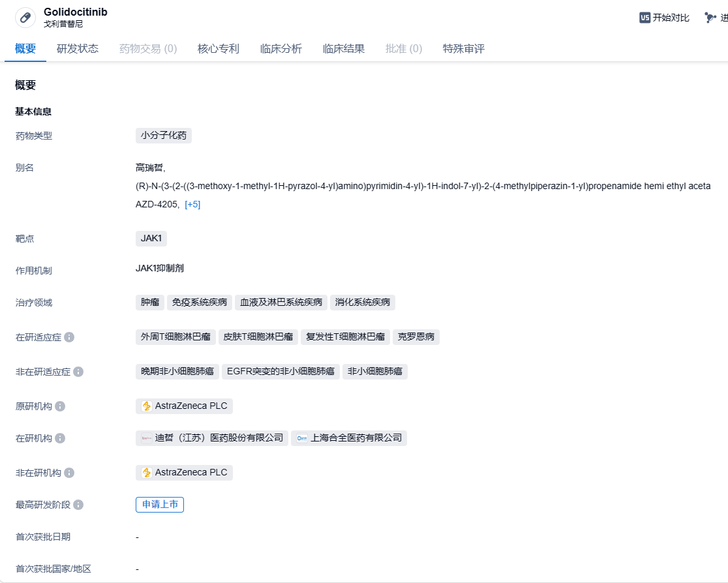
Task: Click the pill drug icon beside Golidocitinib
Action: pyautogui.click(x=25, y=18)
